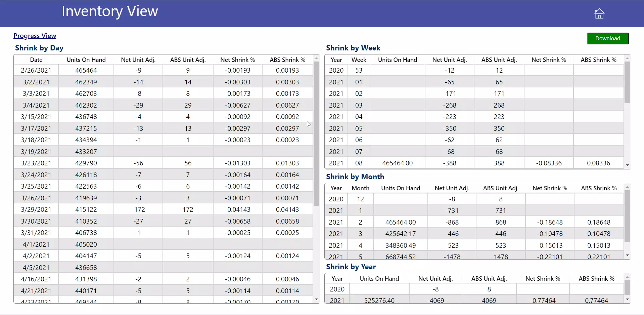Click week 53 cell for year 2020
This screenshot has height=315, width=644.
pyautogui.click(x=359, y=70)
